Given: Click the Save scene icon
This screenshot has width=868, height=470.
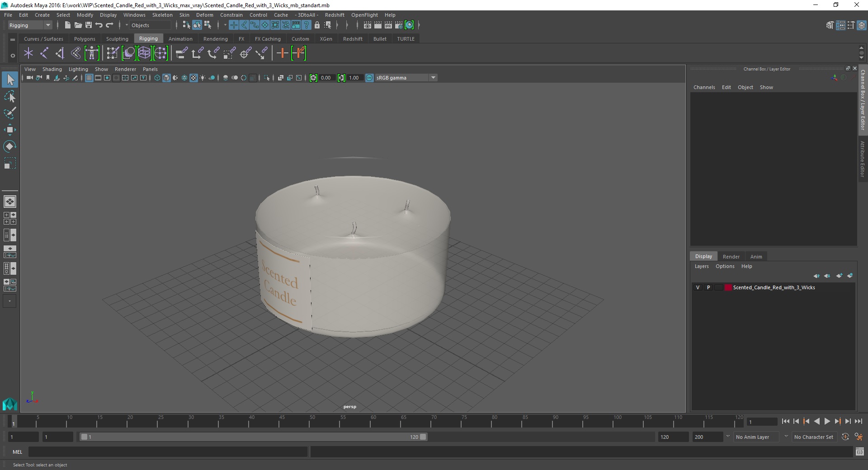Looking at the screenshot, I should [x=89, y=25].
